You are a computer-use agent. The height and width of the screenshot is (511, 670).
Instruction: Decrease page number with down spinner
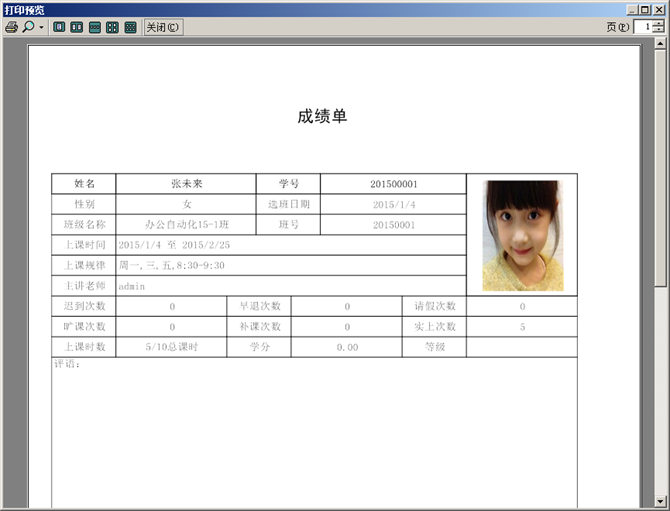(x=657, y=31)
